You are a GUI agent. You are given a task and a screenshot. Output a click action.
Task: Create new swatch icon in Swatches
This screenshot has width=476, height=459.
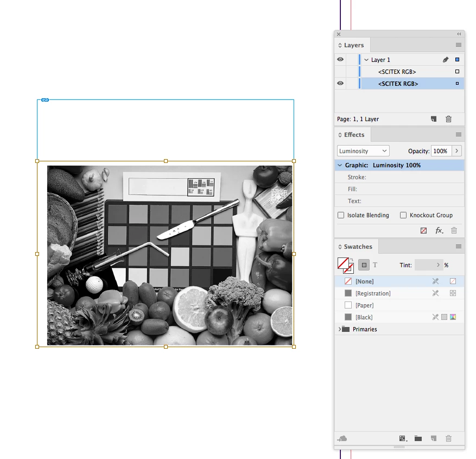(x=434, y=438)
